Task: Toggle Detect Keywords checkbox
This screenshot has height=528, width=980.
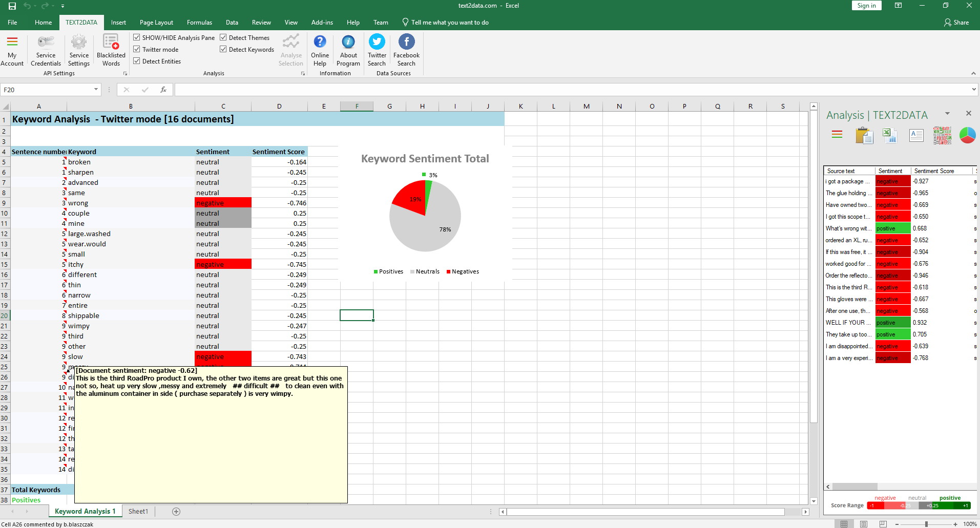Action: (223, 49)
